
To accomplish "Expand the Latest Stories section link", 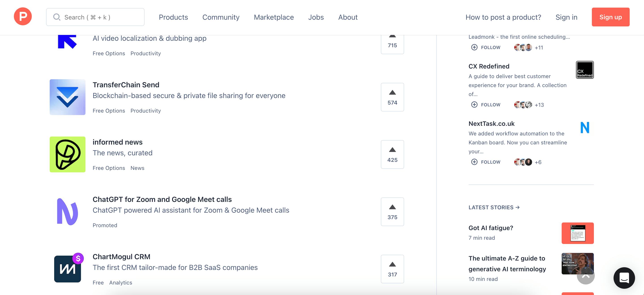I will (x=494, y=207).
